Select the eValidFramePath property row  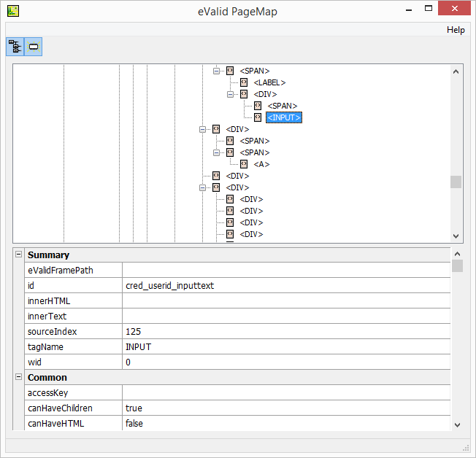tap(237, 270)
